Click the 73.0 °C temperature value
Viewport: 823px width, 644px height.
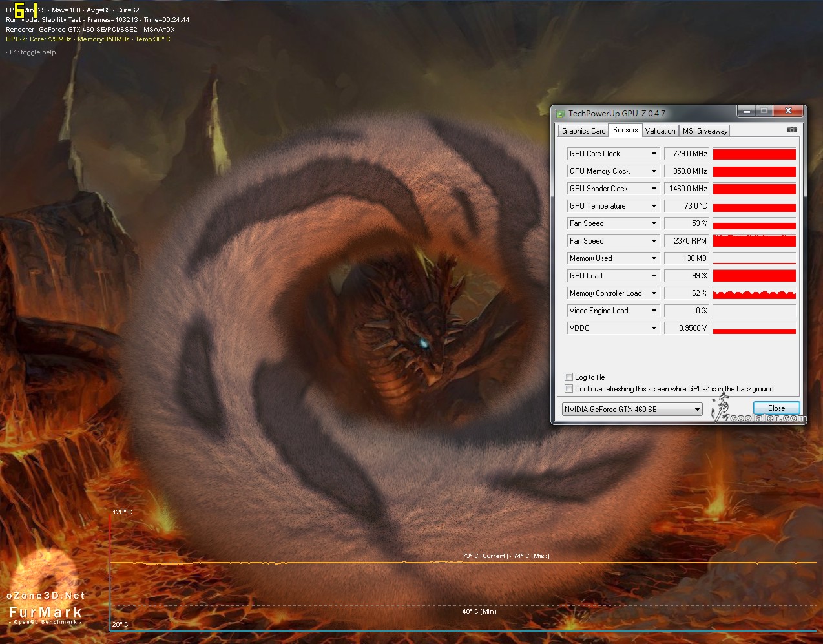tap(687, 206)
